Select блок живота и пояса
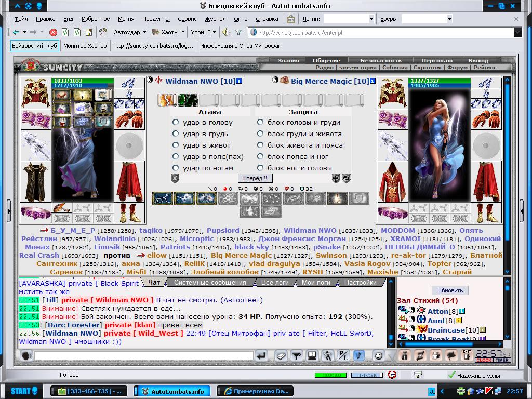Image resolution: width=532 pixels, height=399 pixels. click(260, 145)
